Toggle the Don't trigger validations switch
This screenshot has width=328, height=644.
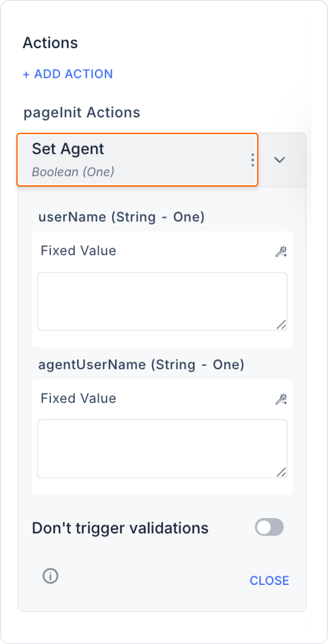[269, 527]
